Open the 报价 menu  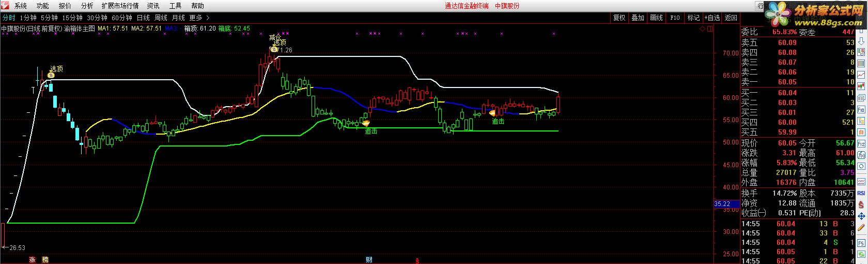click(x=65, y=6)
